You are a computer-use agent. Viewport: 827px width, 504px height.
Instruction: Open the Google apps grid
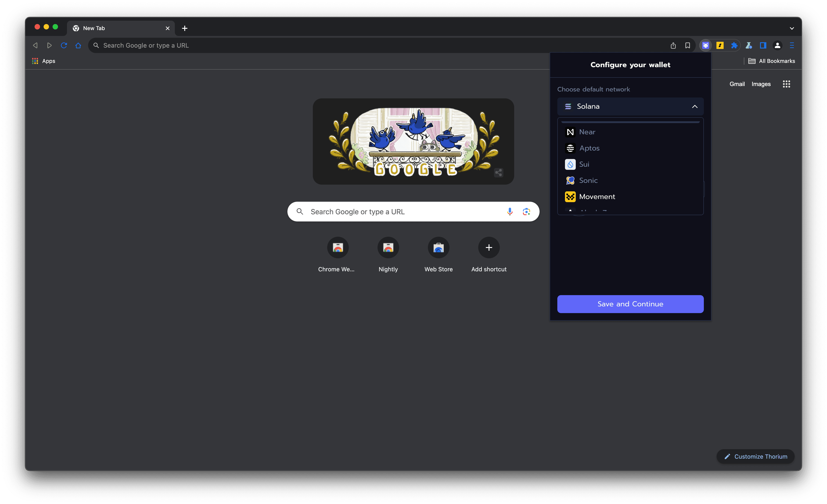click(x=786, y=84)
